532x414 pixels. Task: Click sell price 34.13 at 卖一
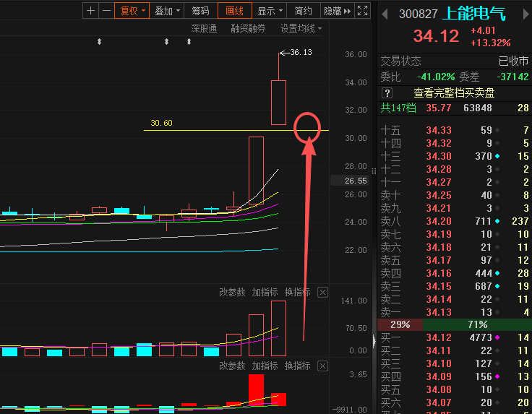tap(439, 312)
